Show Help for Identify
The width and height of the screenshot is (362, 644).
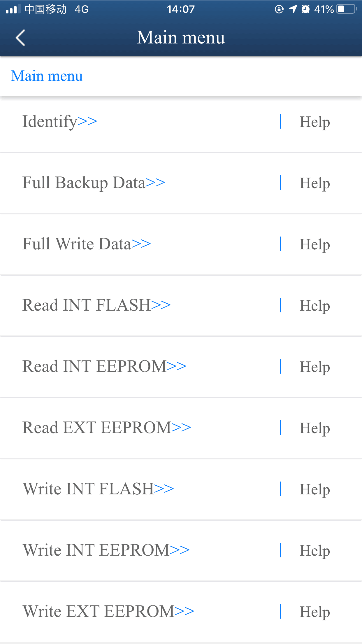click(314, 122)
